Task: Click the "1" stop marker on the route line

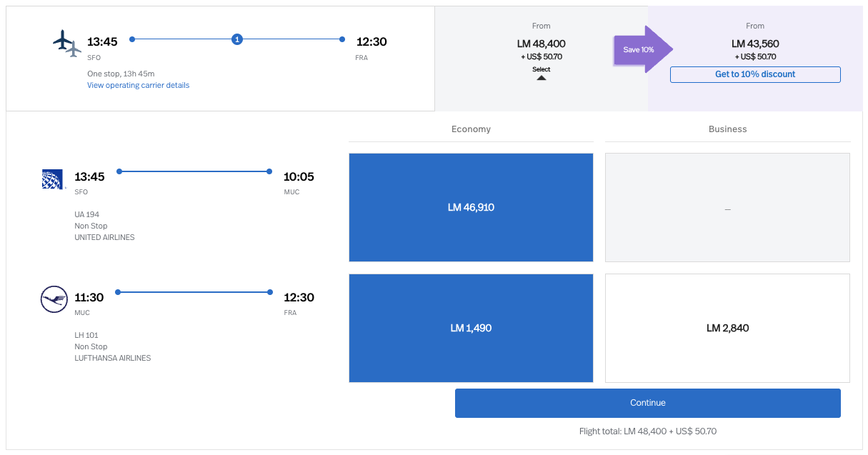Action: [x=236, y=39]
